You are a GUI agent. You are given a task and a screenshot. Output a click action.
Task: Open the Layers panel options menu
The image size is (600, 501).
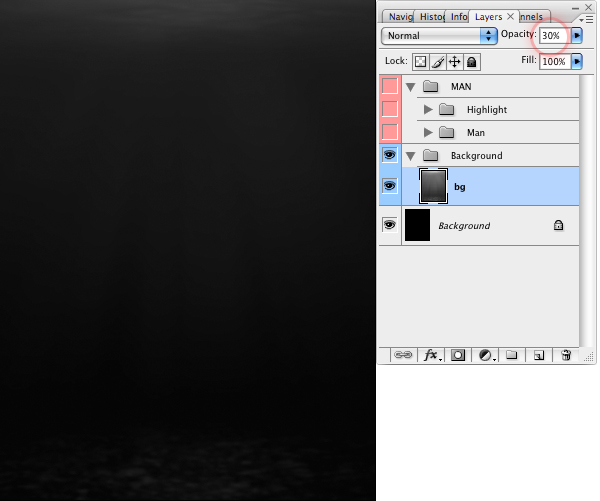(x=586, y=20)
